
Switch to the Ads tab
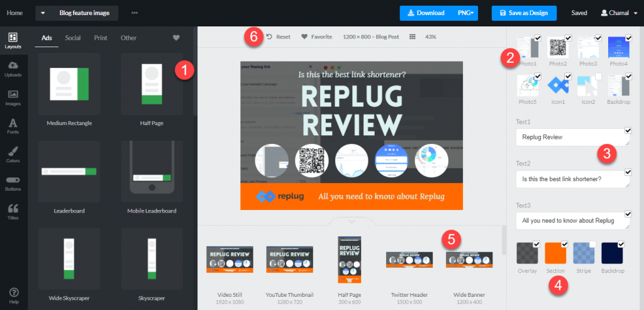47,38
